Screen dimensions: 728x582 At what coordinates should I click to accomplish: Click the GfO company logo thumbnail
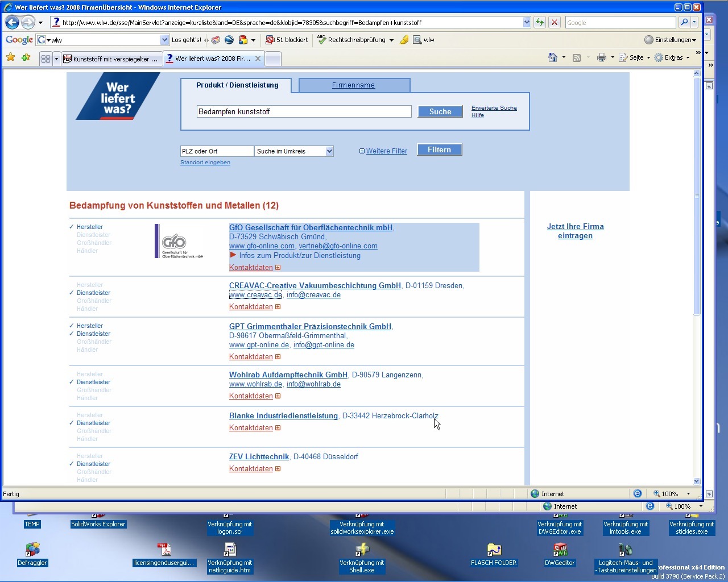click(180, 241)
